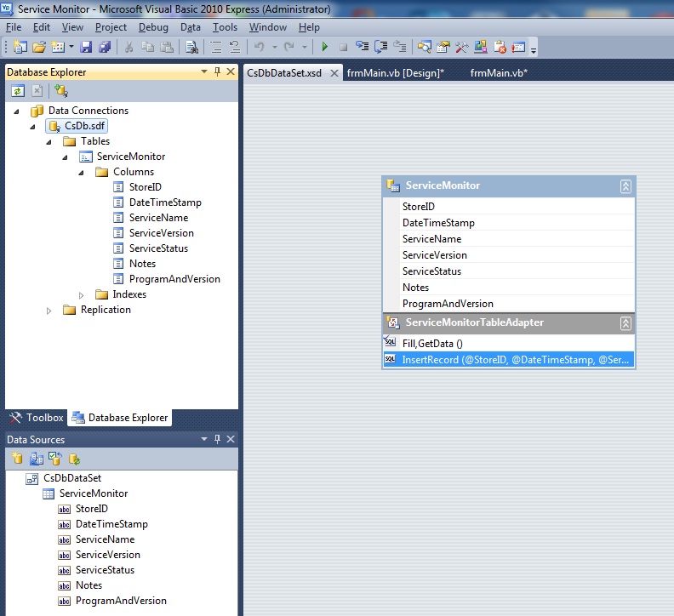Viewport: 674px width, 616px height.
Task: Open Database Explorer window position dropdown
Action: pyautogui.click(x=204, y=71)
